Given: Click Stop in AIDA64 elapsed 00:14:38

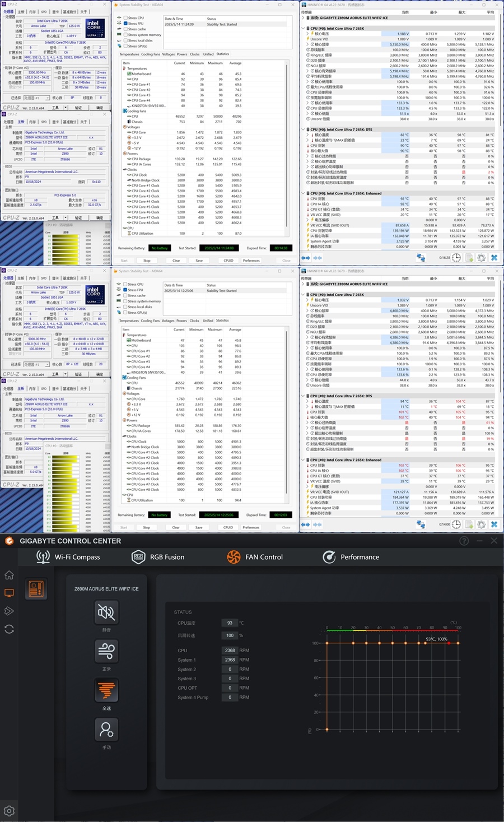Looking at the screenshot, I should 147,261.
